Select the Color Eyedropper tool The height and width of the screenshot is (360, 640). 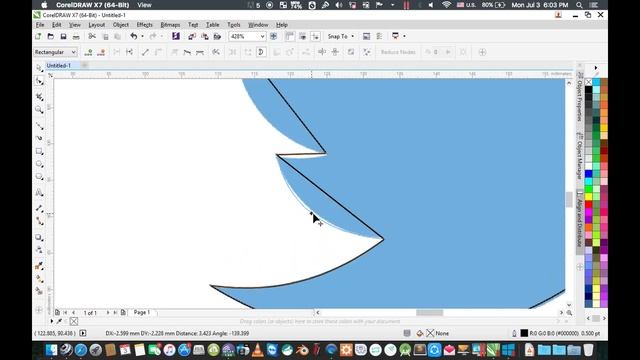39,266
